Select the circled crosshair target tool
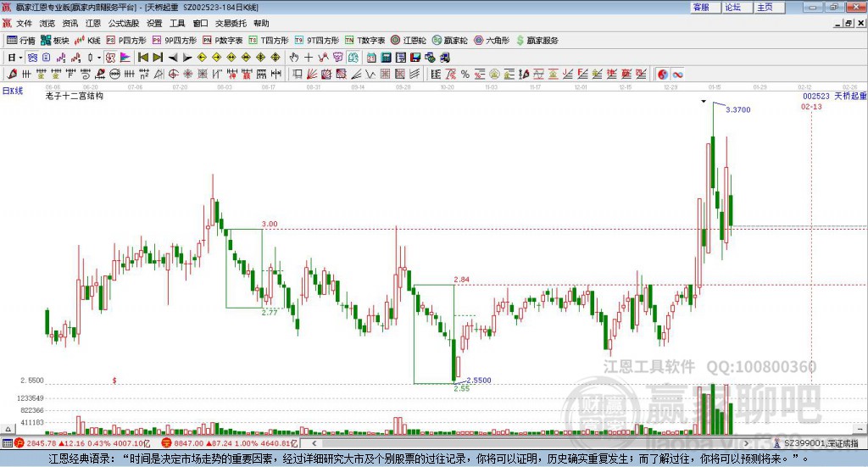 tap(173, 74)
